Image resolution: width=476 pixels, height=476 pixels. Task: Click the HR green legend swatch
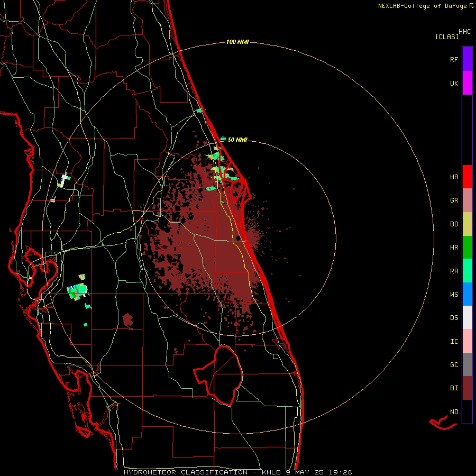point(467,248)
